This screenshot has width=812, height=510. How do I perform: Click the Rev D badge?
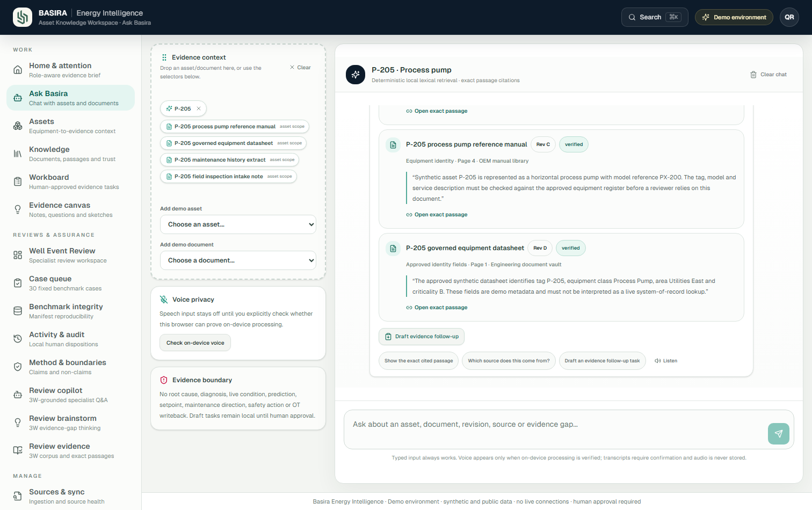point(540,248)
